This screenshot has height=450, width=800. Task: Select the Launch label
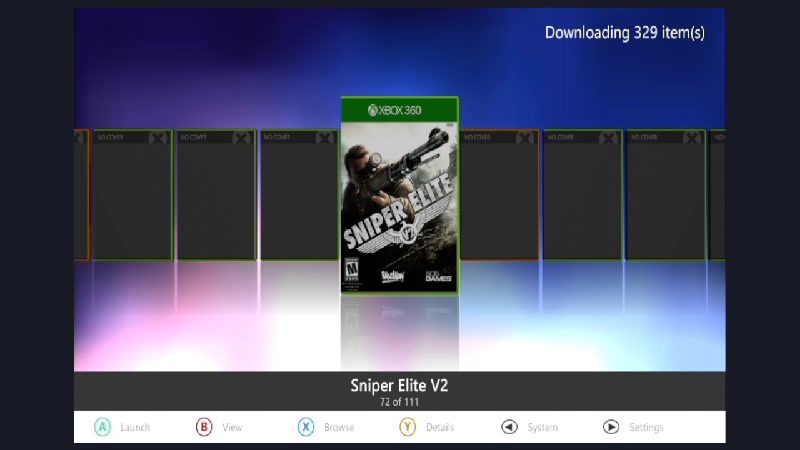tap(135, 428)
